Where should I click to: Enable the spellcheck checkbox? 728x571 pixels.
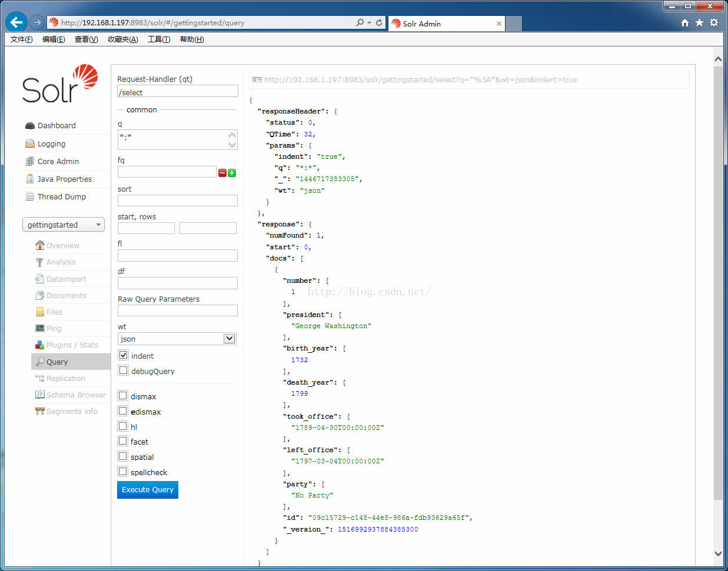coord(123,472)
